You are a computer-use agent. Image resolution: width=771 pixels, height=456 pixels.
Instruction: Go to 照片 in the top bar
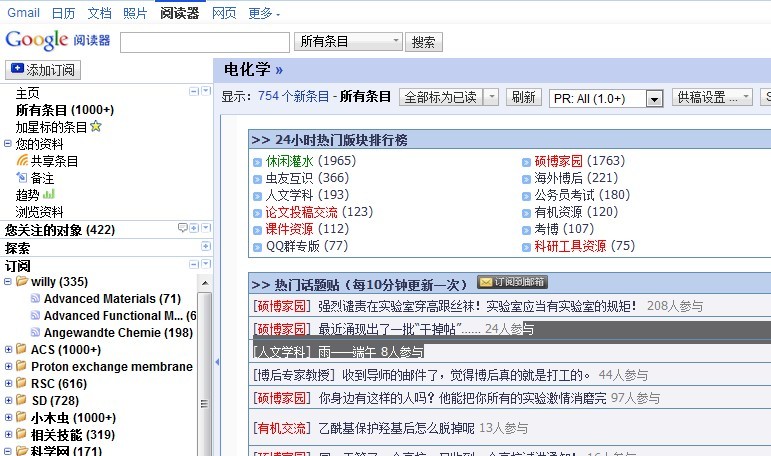tap(135, 13)
